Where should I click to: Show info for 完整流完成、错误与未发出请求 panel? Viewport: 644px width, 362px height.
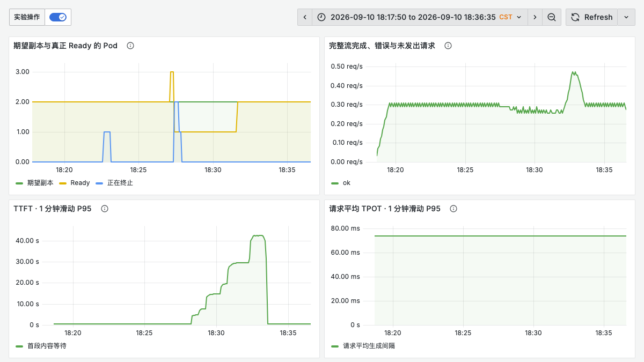tap(448, 46)
